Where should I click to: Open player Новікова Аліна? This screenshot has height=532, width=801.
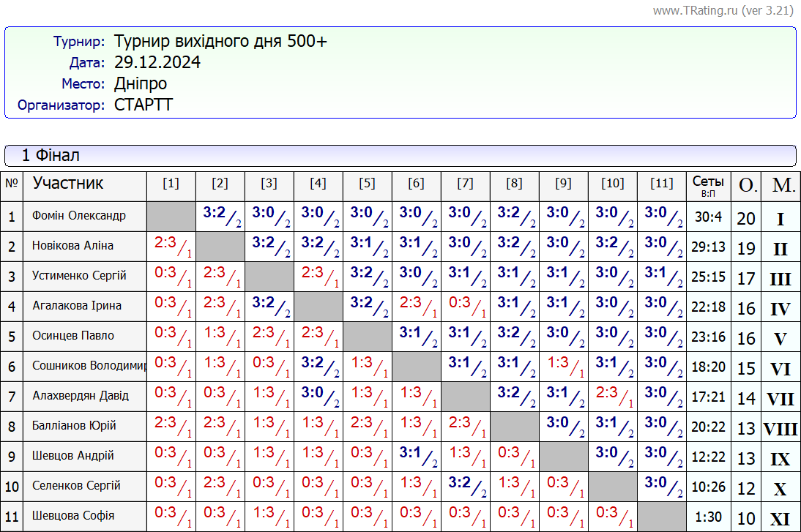pyautogui.click(x=72, y=246)
